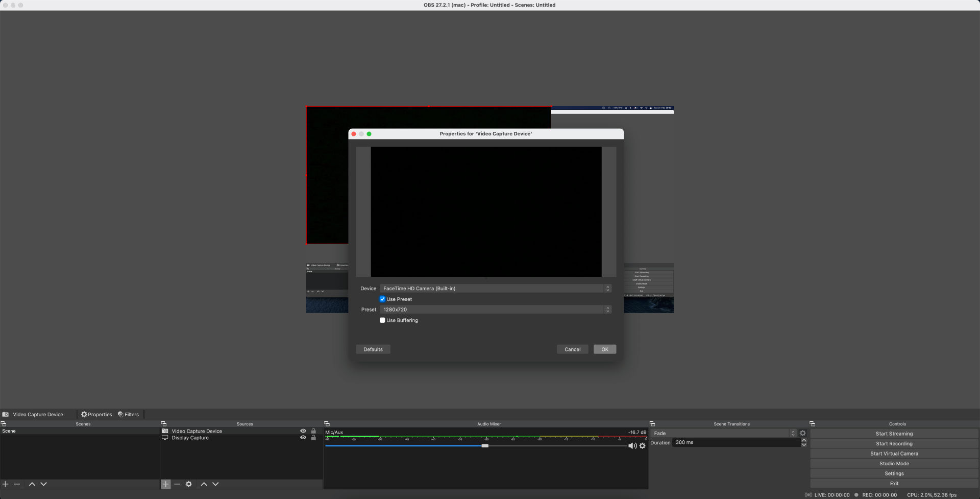Click Exit in the Controls dock
The image size is (980, 499).
[894, 483]
